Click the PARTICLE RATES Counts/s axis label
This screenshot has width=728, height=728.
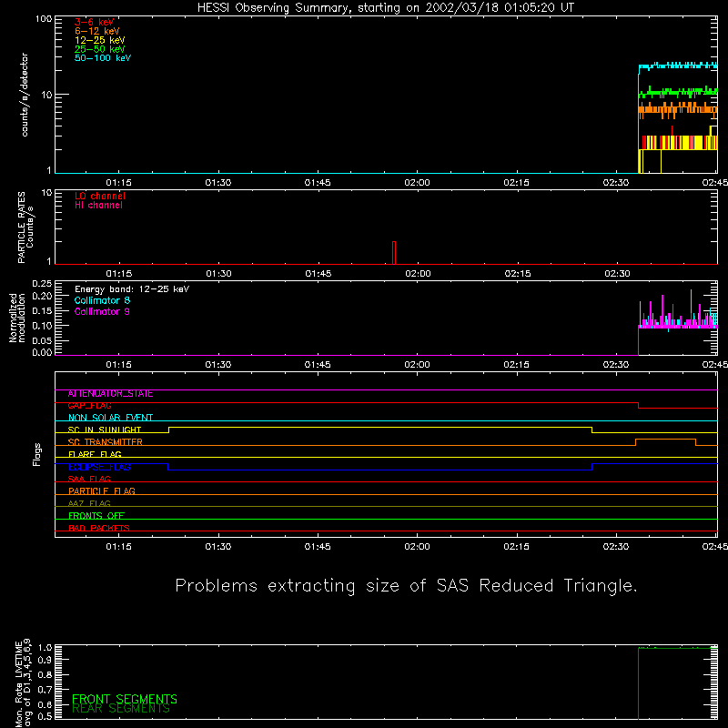(25, 227)
